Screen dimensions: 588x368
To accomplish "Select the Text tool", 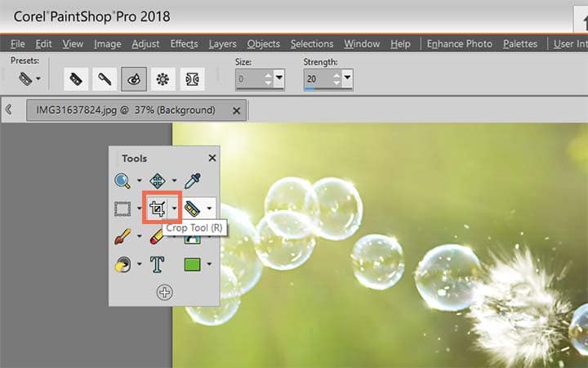I will pos(157,264).
